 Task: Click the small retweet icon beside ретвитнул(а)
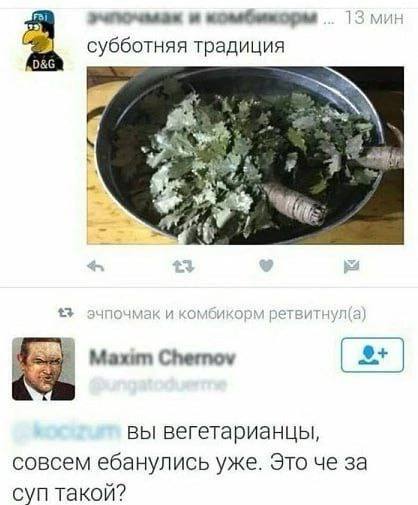67,313
